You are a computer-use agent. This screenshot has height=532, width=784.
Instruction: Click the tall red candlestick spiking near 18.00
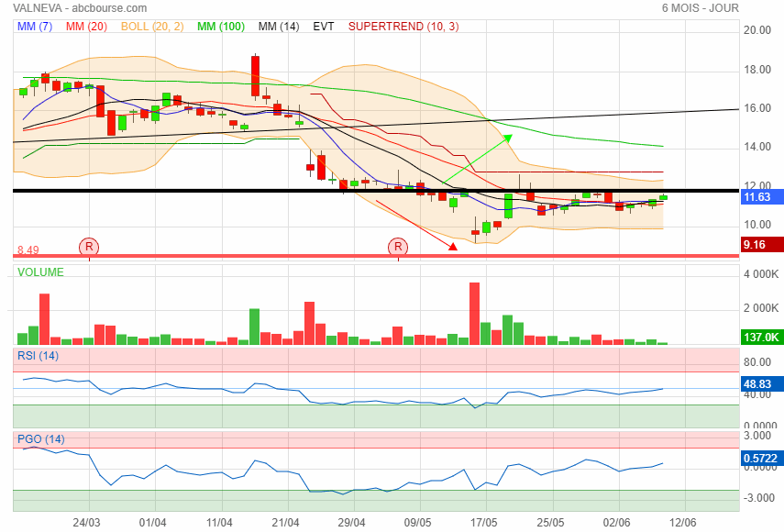tap(255, 76)
